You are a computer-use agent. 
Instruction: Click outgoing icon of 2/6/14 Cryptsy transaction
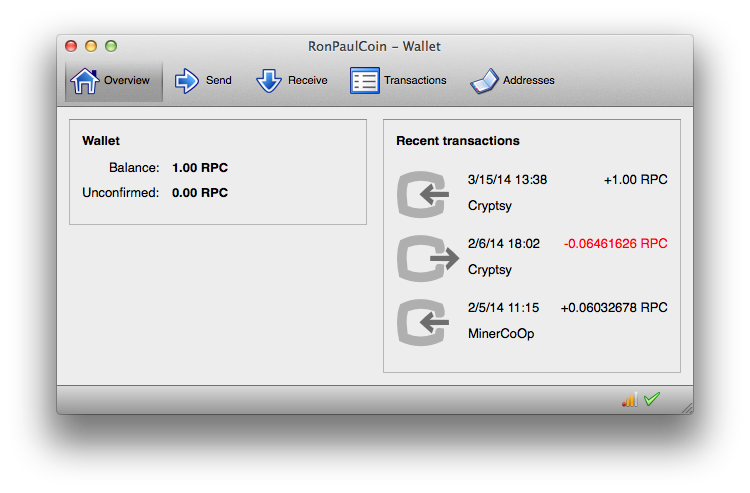[426, 258]
